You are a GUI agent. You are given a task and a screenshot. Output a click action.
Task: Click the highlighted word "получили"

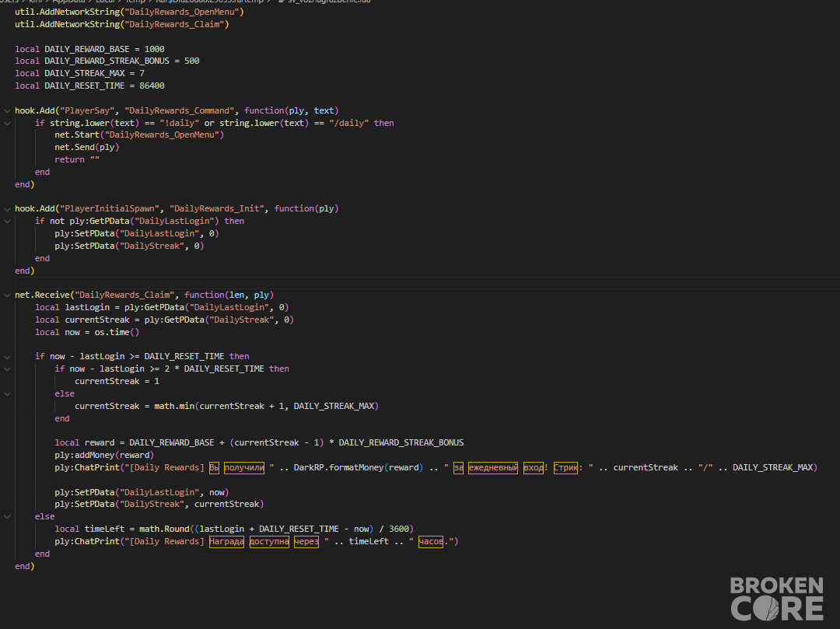tap(244, 467)
